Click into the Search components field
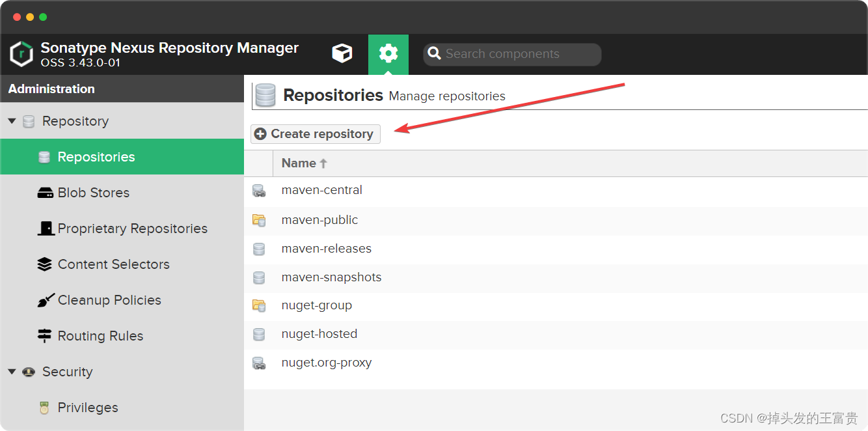The image size is (868, 431). 512,54
